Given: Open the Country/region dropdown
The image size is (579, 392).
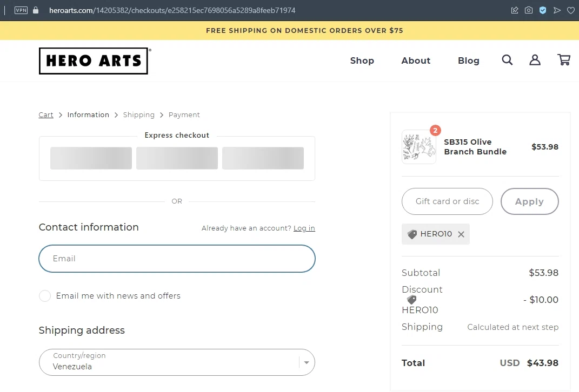Looking at the screenshot, I should pos(177,362).
